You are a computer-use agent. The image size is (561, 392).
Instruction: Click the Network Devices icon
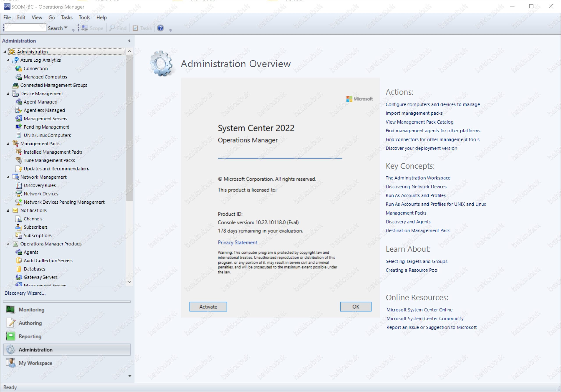click(19, 194)
